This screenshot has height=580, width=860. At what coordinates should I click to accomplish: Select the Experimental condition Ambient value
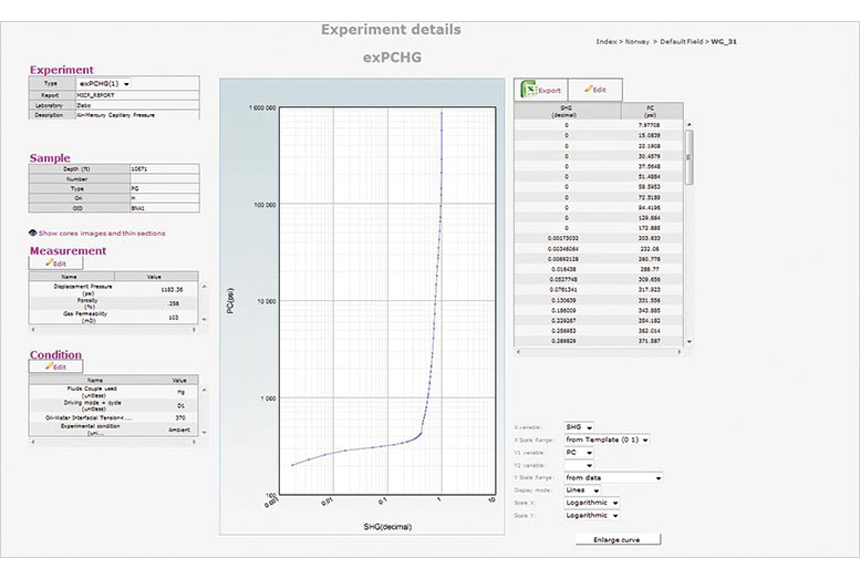[179, 430]
